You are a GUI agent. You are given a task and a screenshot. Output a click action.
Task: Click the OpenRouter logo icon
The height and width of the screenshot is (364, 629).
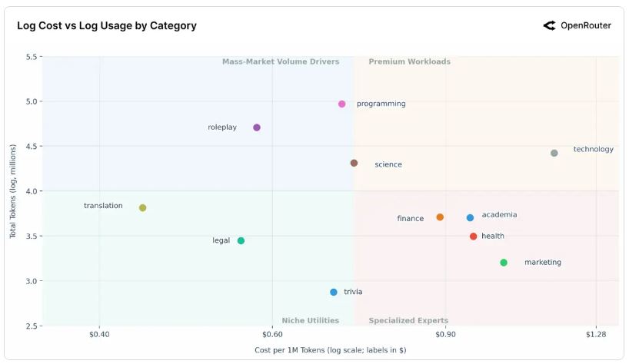[x=549, y=25]
